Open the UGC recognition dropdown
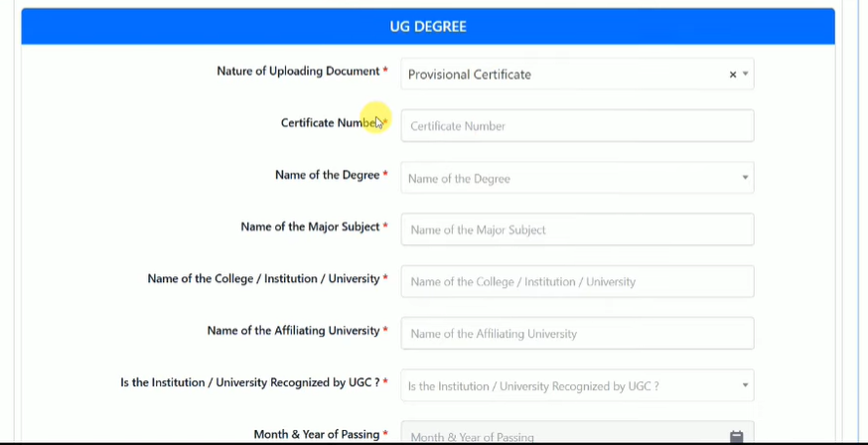 tap(576, 385)
